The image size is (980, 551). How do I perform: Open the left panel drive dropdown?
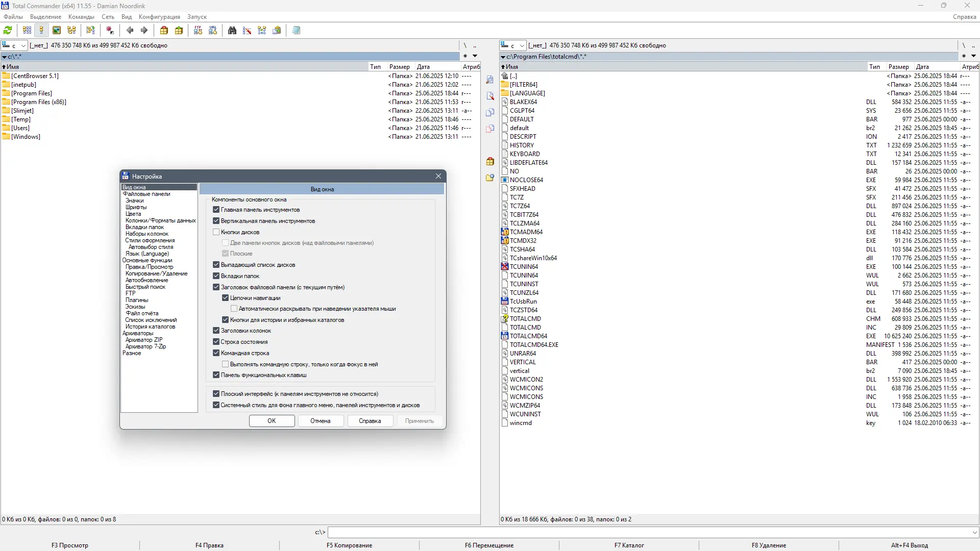23,46
